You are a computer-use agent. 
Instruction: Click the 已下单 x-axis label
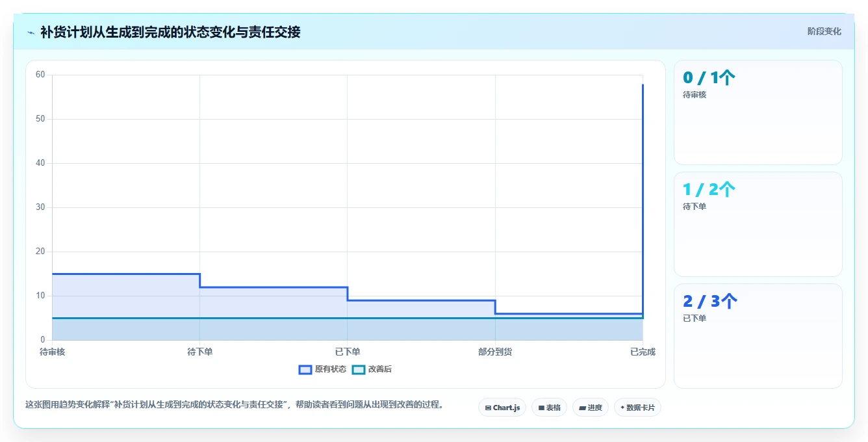pos(348,352)
